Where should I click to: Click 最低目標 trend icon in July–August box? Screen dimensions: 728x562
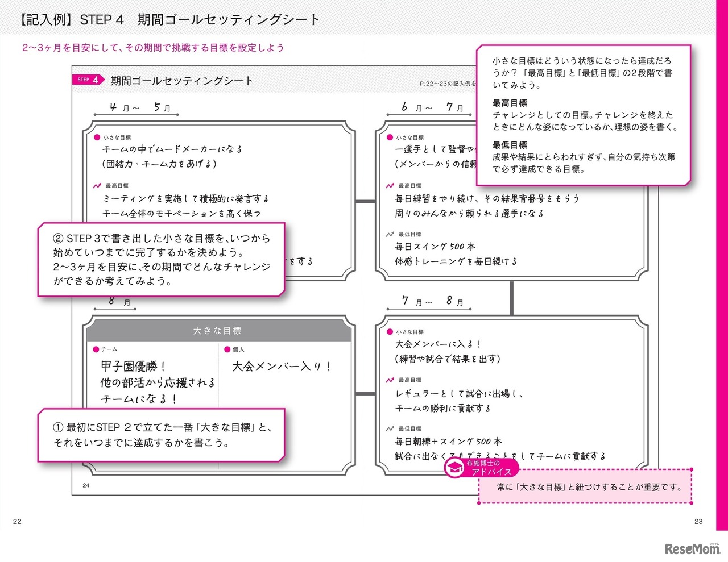tap(390, 429)
